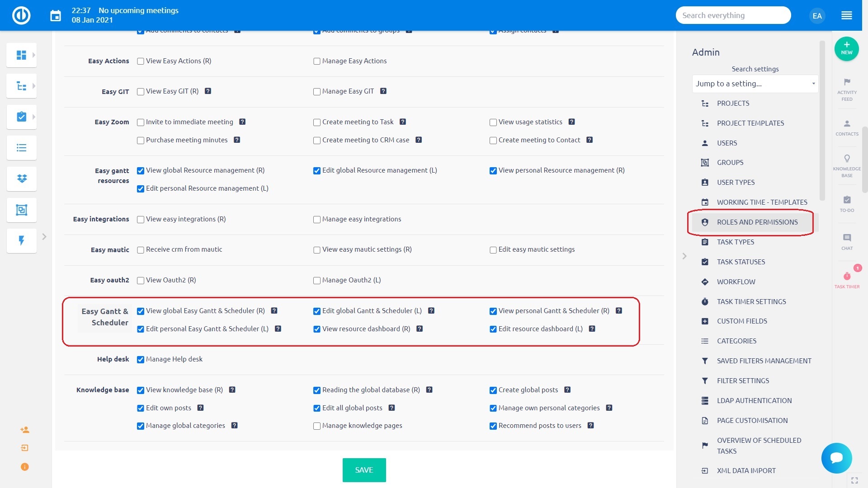Click the SAVE button
The height and width of the screenshot is (488, 868).
(x=364, y=470)
